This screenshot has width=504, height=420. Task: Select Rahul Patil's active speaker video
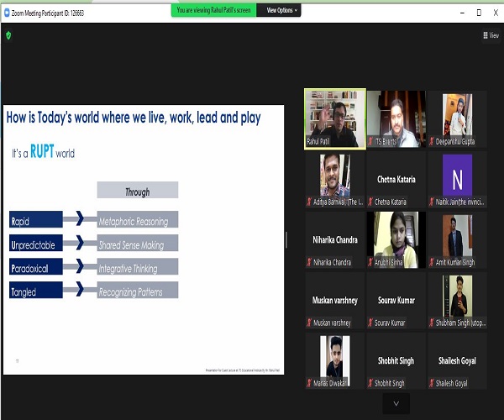click(335, 119)
